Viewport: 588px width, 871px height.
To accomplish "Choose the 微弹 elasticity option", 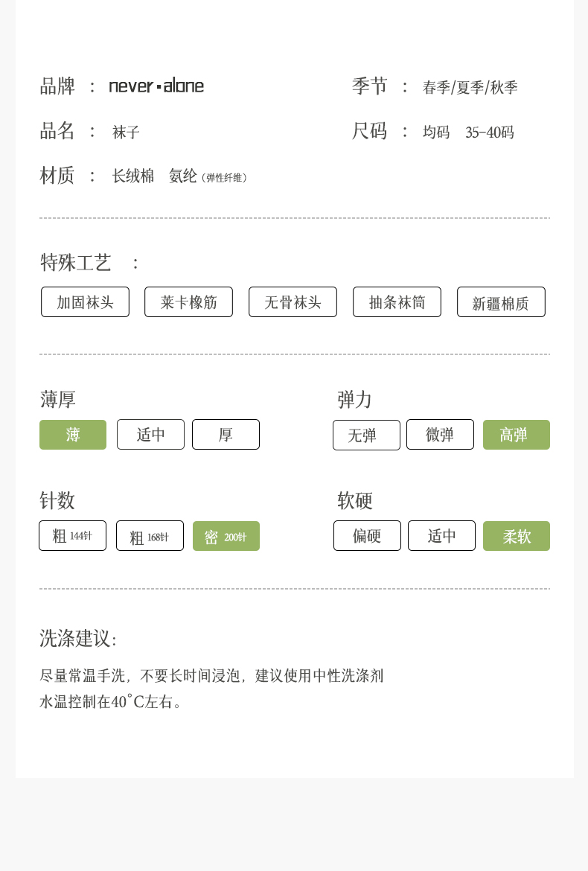I will (x=440, y=435).
